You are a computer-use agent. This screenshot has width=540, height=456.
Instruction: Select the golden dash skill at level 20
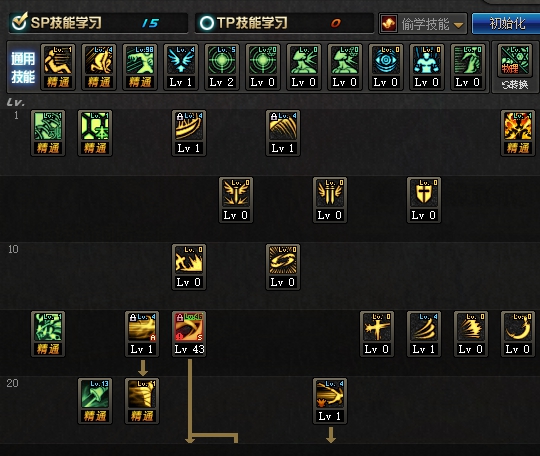(330, 401)
